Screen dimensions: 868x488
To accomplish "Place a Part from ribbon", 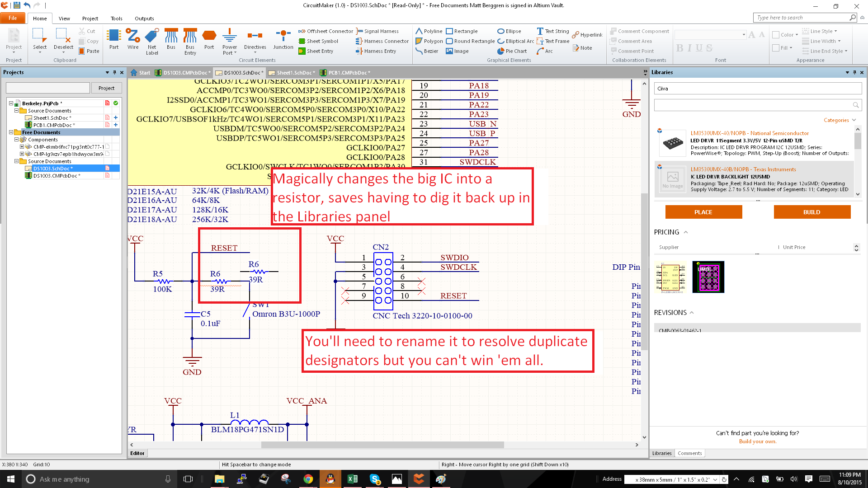I will point(114,39).
